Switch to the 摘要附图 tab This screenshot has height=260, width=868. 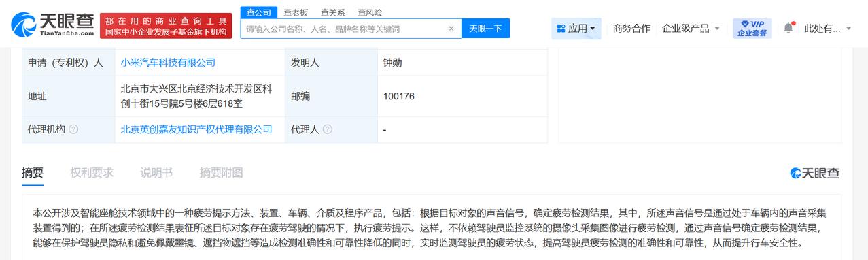point(221,173)
